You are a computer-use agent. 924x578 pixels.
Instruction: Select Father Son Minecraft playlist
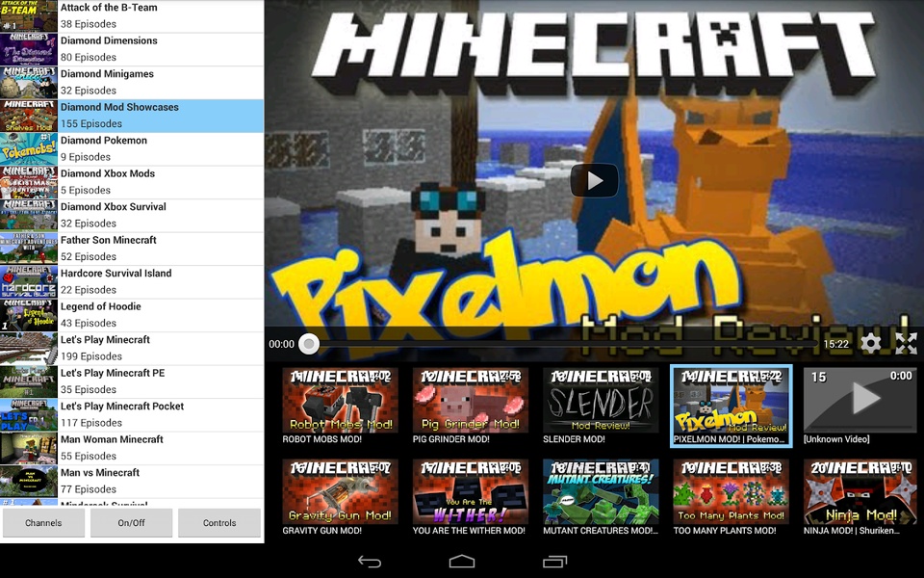132,249
